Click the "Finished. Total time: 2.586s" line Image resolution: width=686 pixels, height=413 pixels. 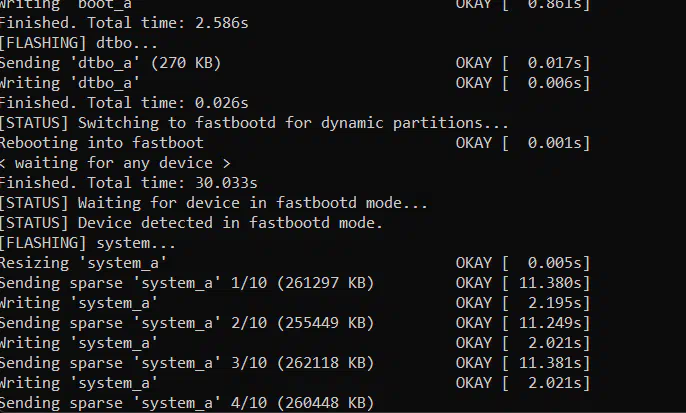tap(124, 23)
